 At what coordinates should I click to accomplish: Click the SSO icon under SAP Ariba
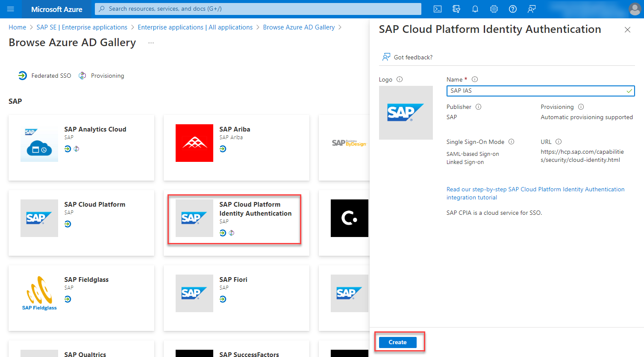[x=223, y=149]
